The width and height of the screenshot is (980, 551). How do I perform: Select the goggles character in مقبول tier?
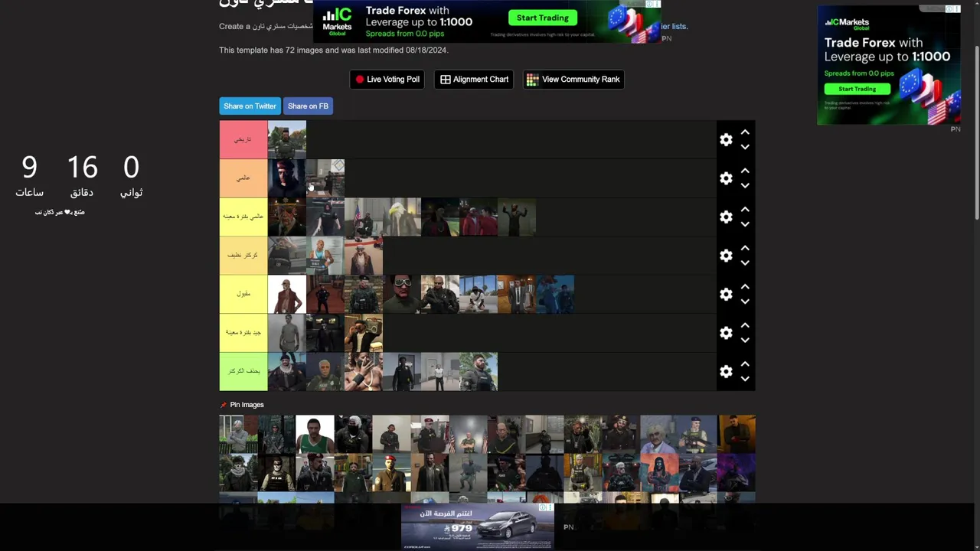tap(402, 295)
